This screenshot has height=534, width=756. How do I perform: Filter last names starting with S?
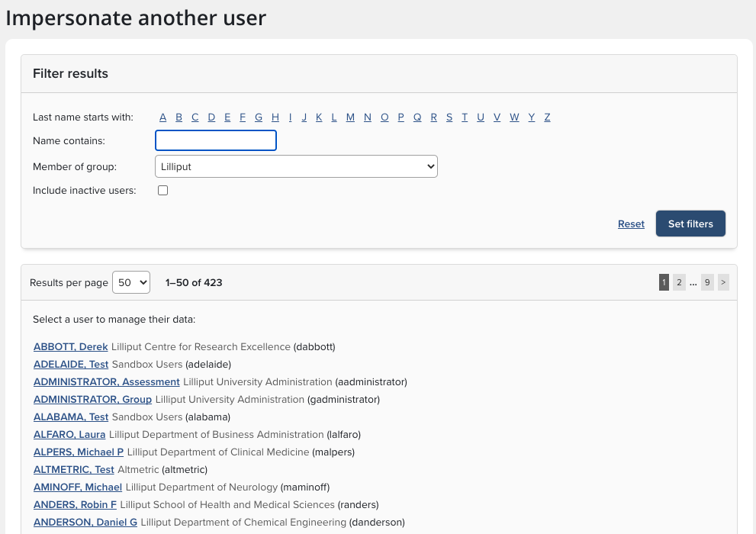(449, 117)
